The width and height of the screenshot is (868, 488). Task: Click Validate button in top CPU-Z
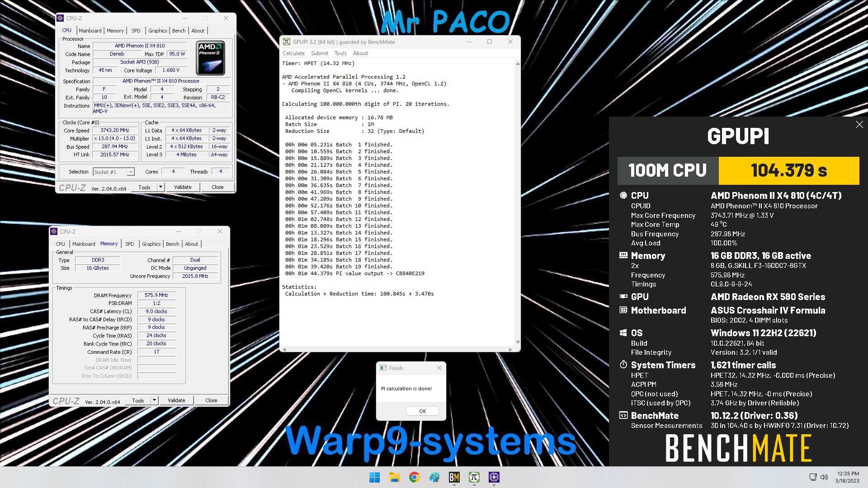click(183, 187)
